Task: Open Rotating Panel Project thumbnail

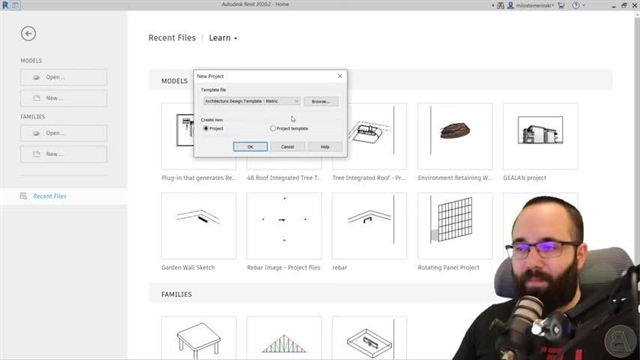Action: [x=455, y=226]
